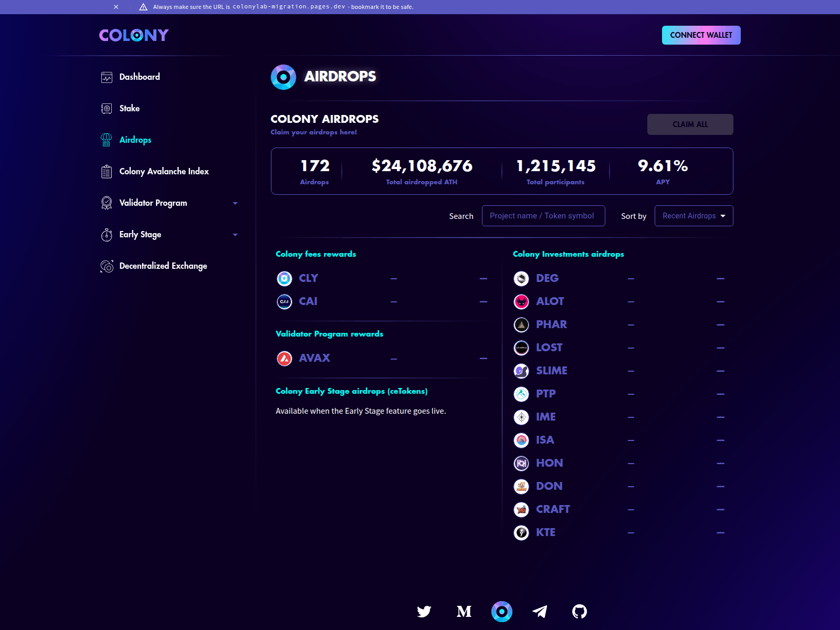Go to the Stake page
The height and width of the screenshot is (630, 840).
129,109
